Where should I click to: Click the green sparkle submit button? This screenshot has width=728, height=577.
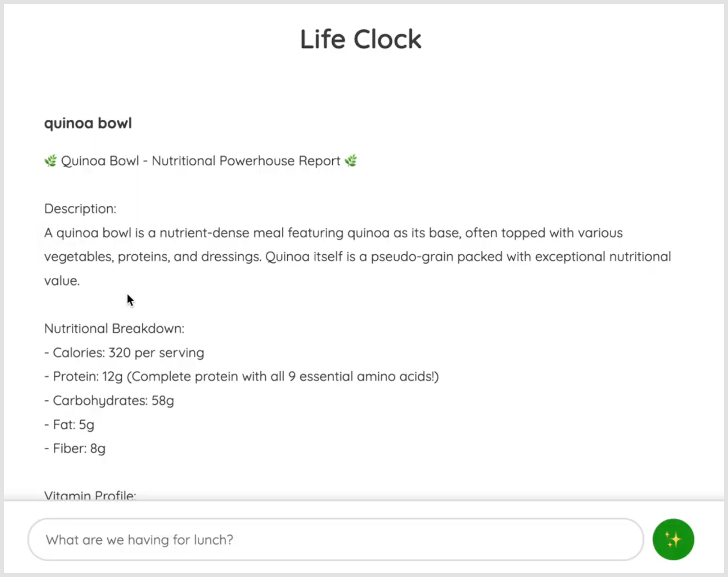673,539
